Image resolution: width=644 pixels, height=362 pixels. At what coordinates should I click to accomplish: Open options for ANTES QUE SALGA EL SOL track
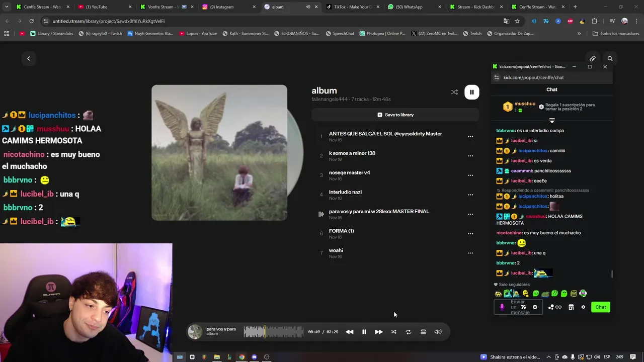(x=470, y=136)
